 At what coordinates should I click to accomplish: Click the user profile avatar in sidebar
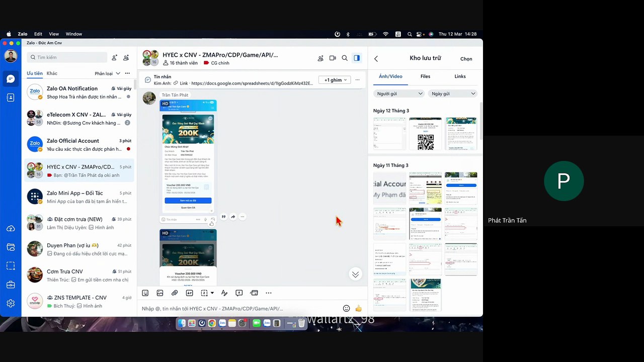click(x=11, y=56)
